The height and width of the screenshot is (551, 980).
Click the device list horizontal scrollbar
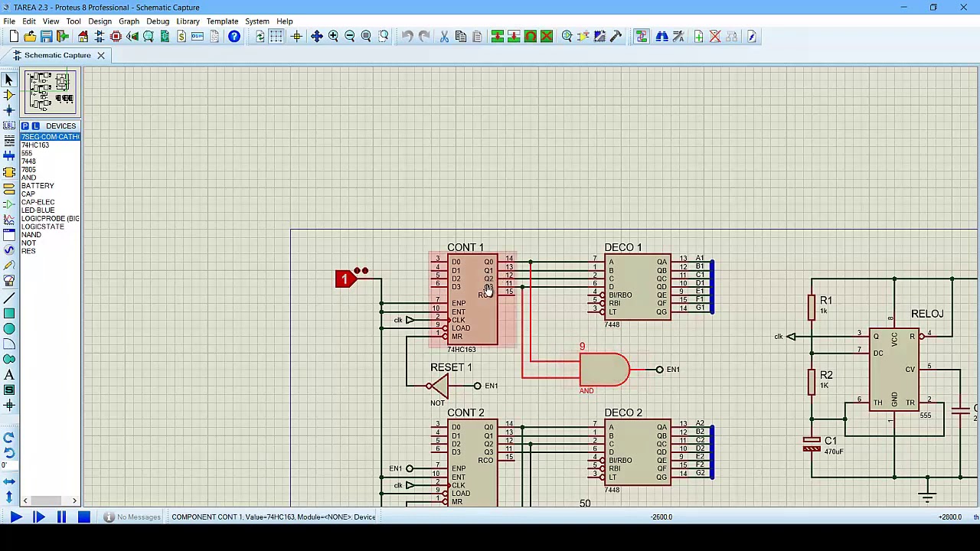click(x=50, y=500)
